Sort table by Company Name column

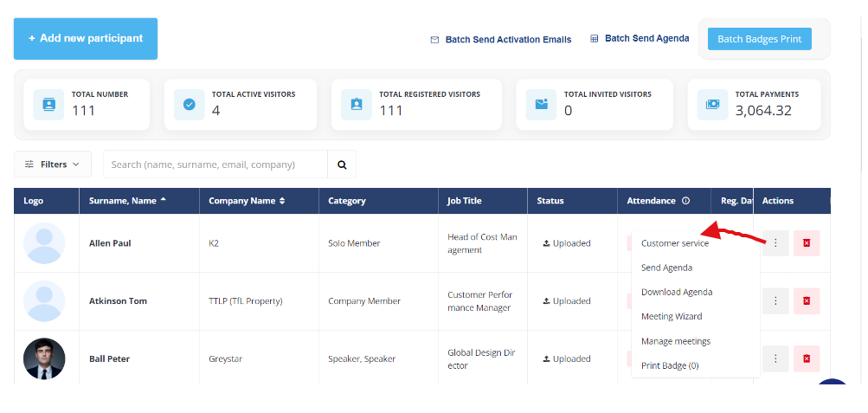259,201
